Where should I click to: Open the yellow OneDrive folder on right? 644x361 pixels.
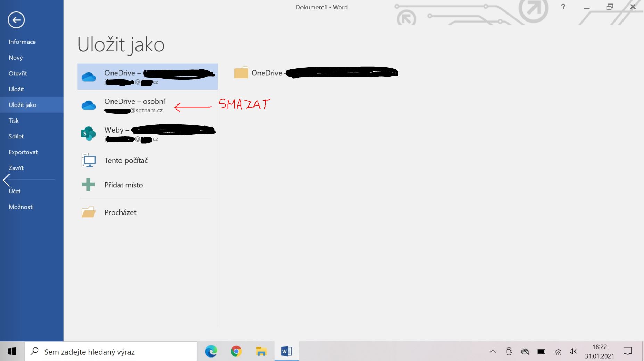241,73
